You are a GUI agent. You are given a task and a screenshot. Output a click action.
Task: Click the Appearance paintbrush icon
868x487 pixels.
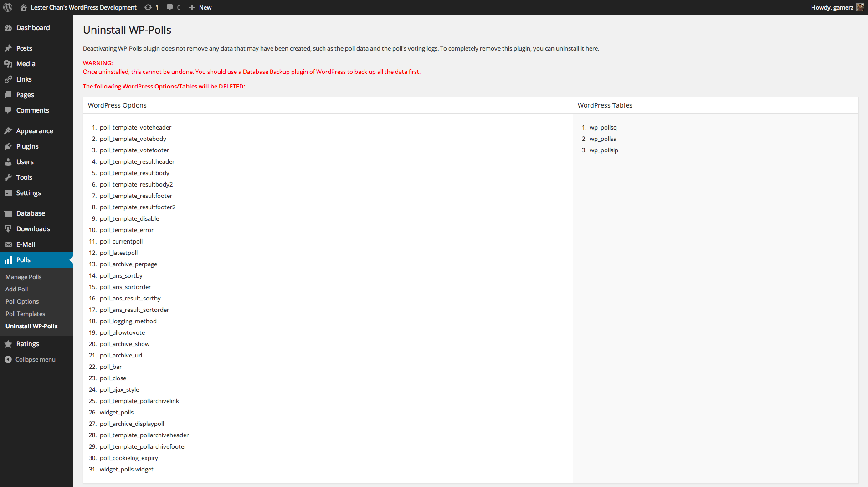[x=8, y=131]
